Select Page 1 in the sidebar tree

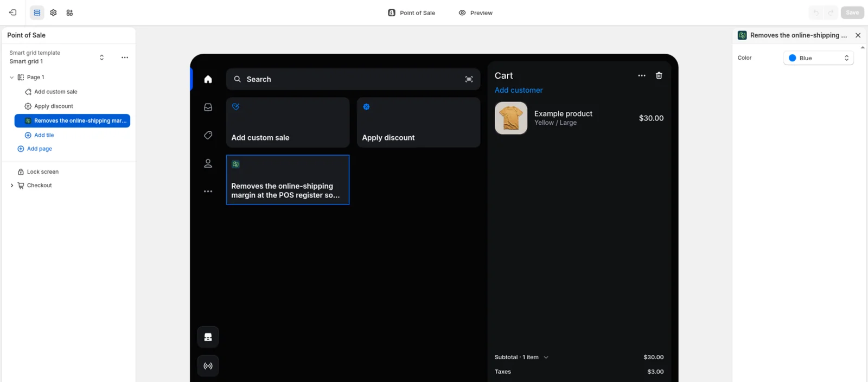click(x=36, y=77)
